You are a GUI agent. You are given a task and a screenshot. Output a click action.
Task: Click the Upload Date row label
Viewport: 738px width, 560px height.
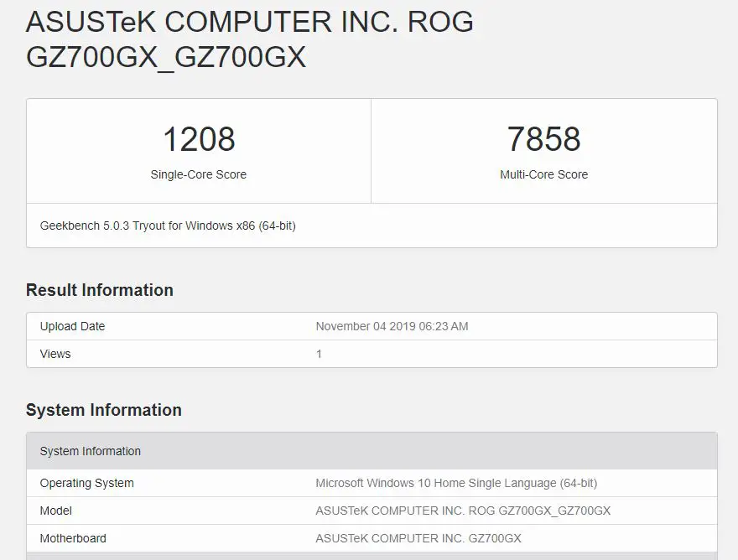(x=72, y=326)
